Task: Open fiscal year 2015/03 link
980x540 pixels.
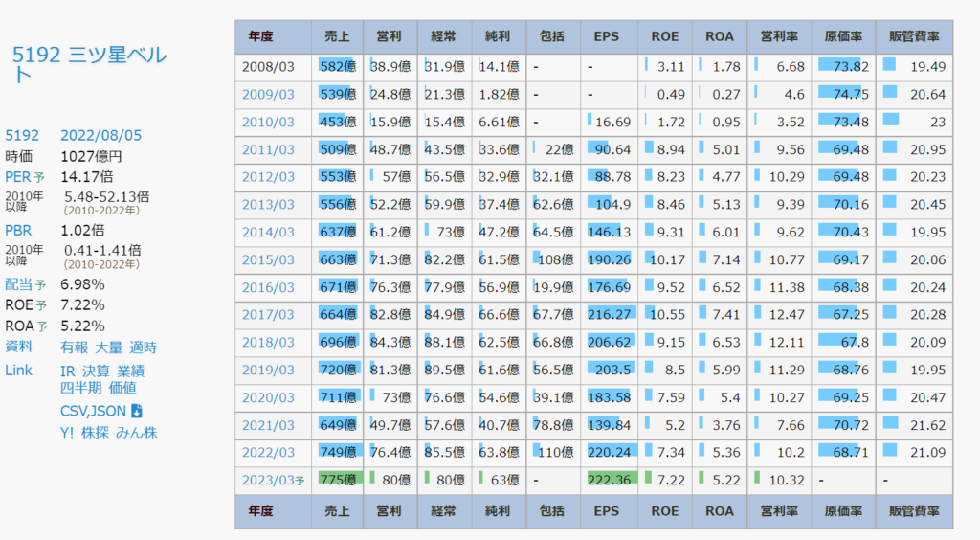Action: 268,259
